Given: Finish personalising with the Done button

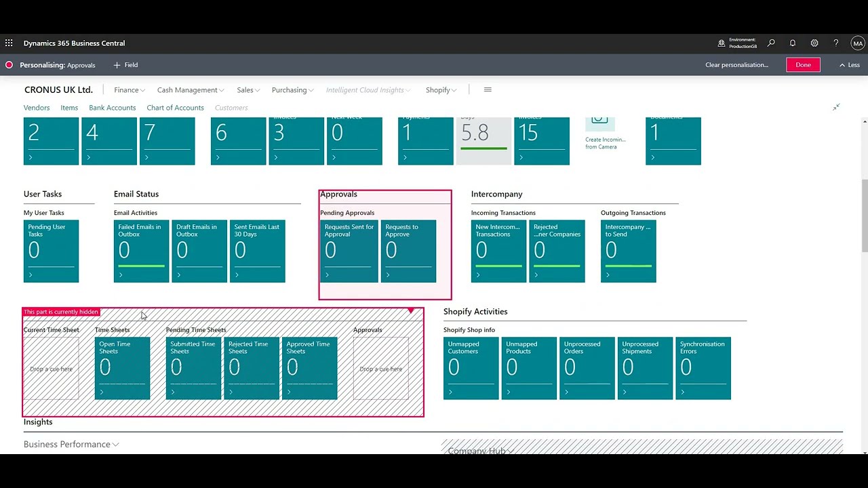Looking at the screenshot, I should click(x=803, y=65).
